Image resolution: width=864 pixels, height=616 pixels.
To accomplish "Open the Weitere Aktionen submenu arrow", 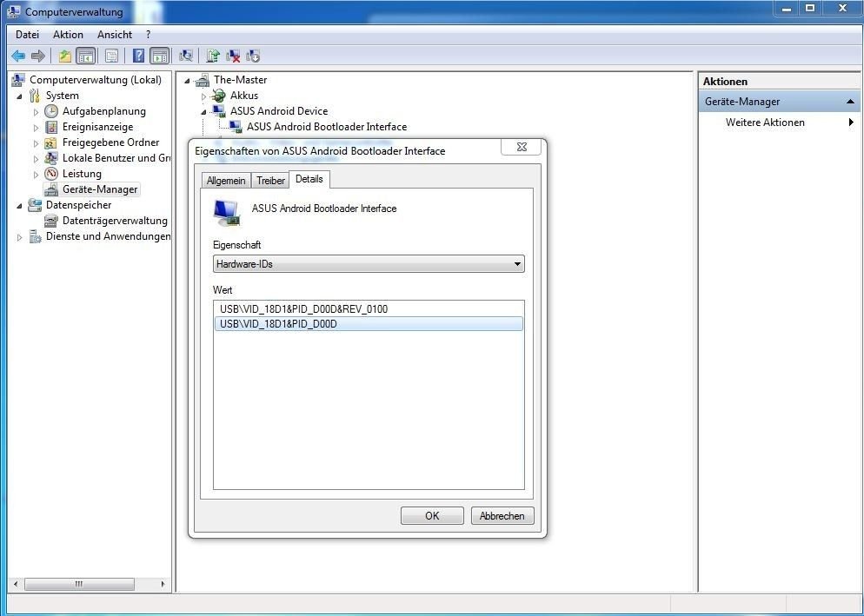I will click(x=851, y=123).
